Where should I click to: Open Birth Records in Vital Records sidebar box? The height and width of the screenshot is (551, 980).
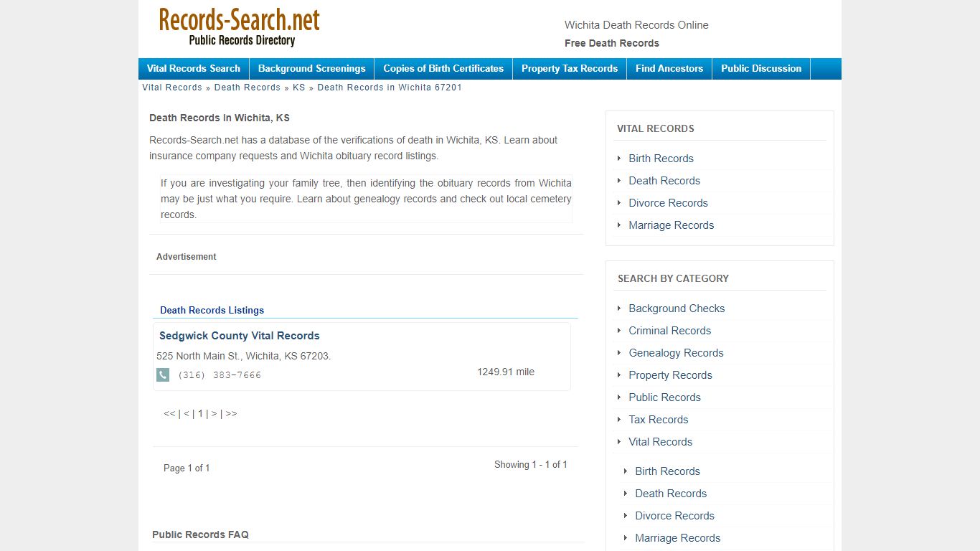coord(661,159)
